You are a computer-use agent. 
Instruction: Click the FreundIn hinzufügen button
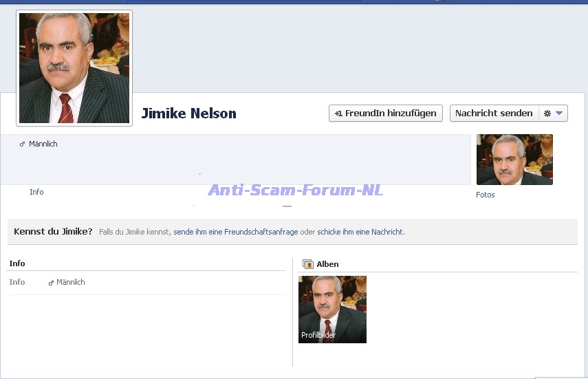point(385,113)
